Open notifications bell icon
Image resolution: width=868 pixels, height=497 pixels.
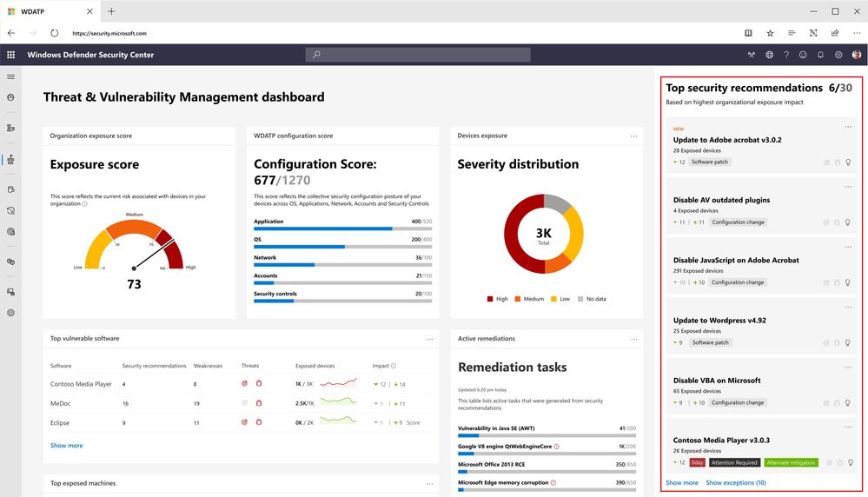[x=820, y=55]
